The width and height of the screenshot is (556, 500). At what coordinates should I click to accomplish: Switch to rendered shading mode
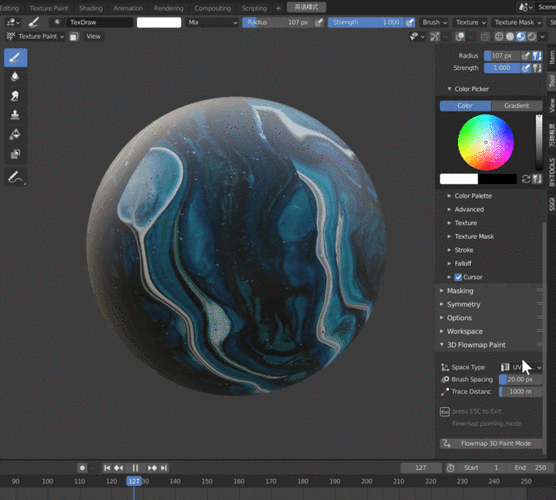[x=532, y=37]
